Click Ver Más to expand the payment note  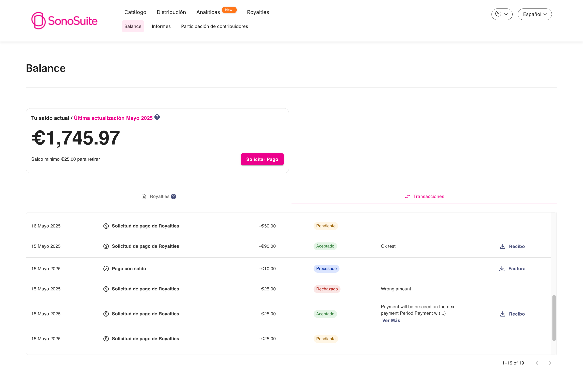pos(391,321)
